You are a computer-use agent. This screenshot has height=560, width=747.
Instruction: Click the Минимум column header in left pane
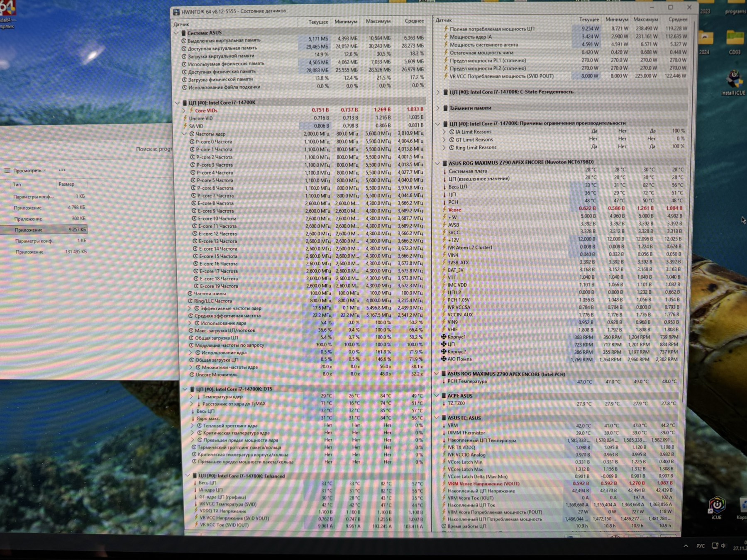[346, 22]
